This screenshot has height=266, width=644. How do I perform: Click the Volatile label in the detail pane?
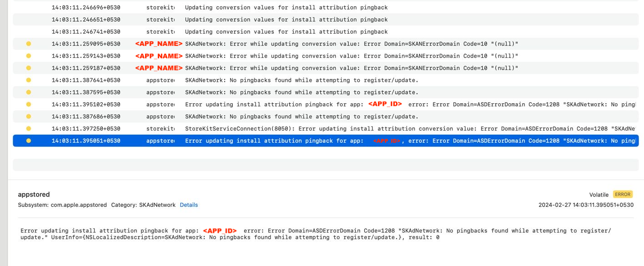pos(599,195)
